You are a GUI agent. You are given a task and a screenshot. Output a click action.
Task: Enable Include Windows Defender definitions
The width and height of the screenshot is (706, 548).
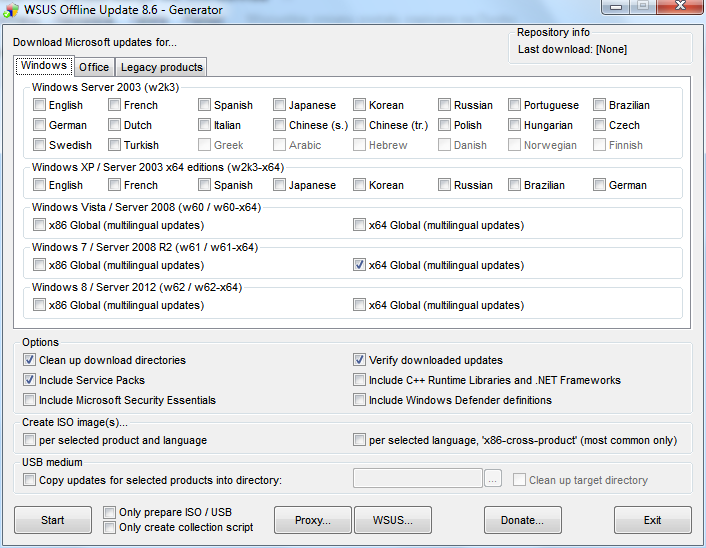click(x=359, y=400)
